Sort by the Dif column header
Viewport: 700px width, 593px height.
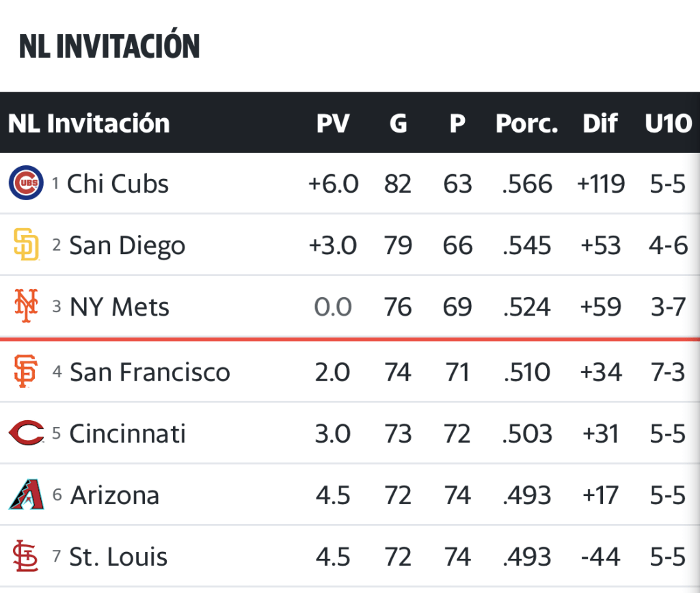600,124
